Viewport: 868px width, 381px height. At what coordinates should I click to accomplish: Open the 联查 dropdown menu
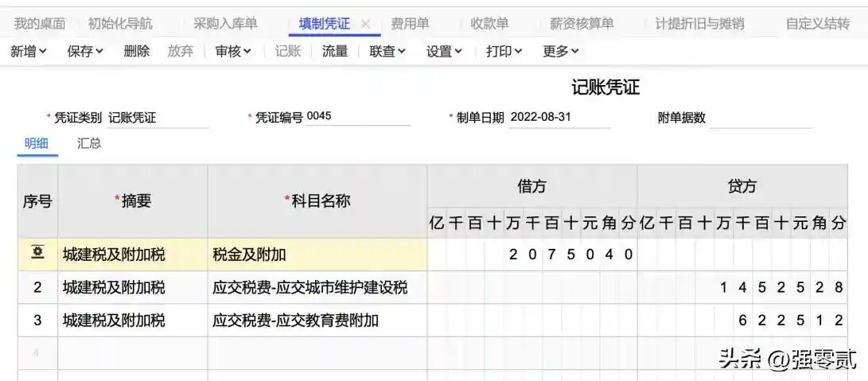pos(387,51)
